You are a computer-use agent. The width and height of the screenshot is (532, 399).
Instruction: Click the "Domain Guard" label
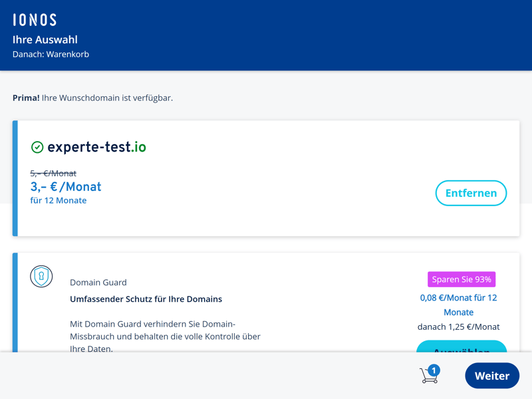click(98, 282)
